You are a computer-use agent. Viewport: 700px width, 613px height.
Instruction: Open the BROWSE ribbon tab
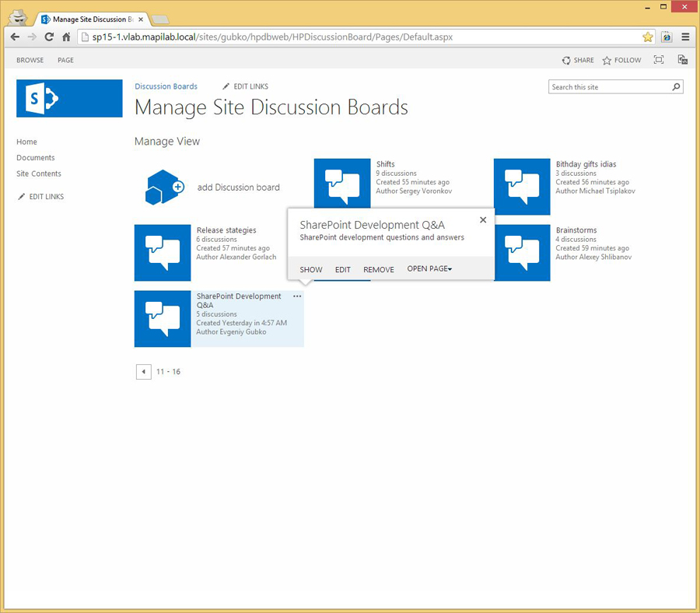point(30,60)
